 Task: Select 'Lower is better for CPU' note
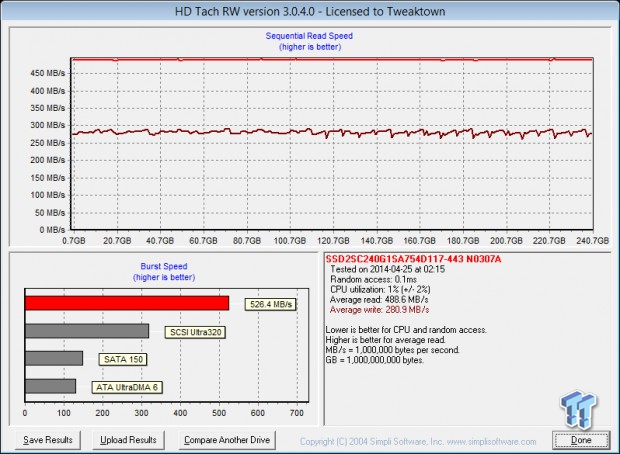pyautogui.click(x=406, y=330)
